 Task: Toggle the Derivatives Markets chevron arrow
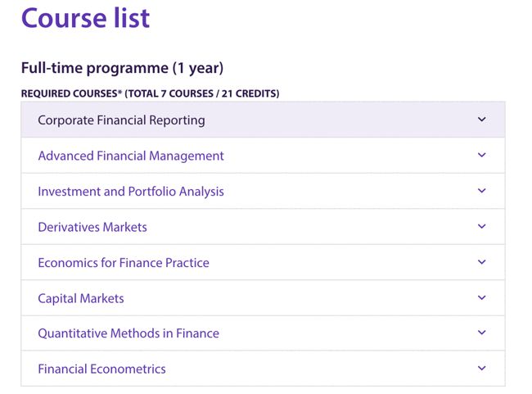coord(481,227)
